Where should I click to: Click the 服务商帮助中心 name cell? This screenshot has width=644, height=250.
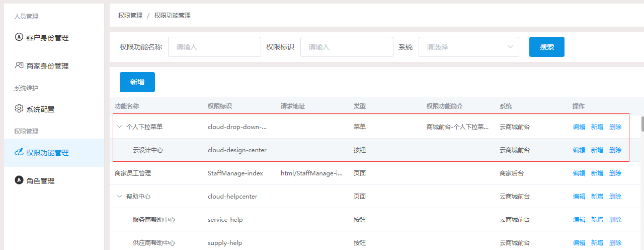(x=154, y=220)
